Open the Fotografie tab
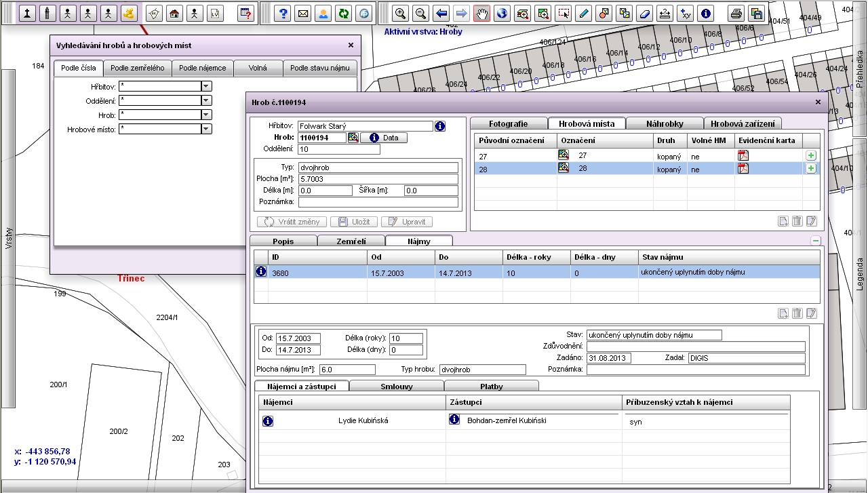 coord(509,123)
